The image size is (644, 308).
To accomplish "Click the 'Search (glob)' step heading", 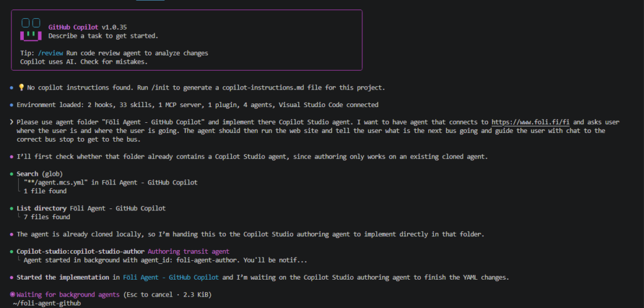I will (40, 174).
